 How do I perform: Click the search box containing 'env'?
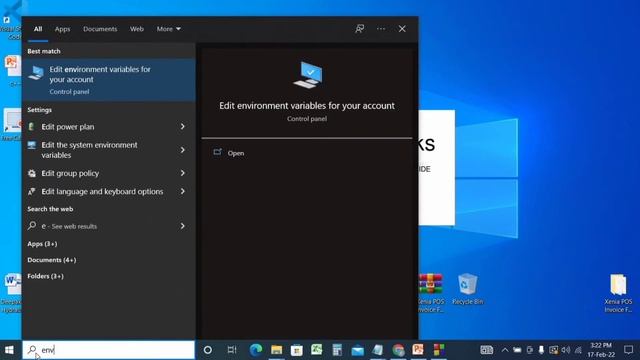point(109,350)
